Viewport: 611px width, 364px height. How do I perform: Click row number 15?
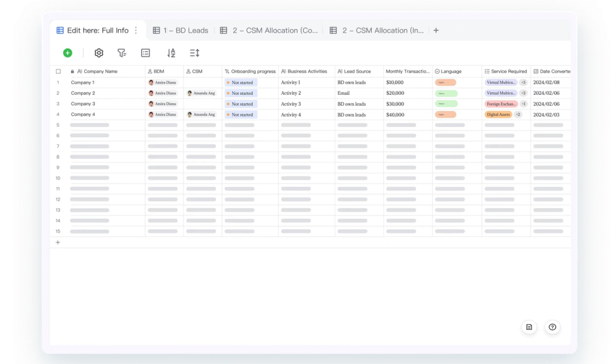click(58, 231)
